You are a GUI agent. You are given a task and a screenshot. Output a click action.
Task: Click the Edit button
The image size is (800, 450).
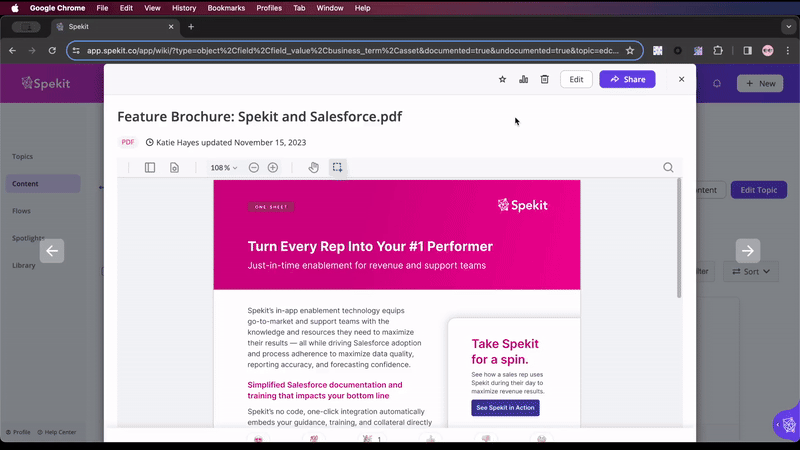pyautogui.click(x=576, y=79)
